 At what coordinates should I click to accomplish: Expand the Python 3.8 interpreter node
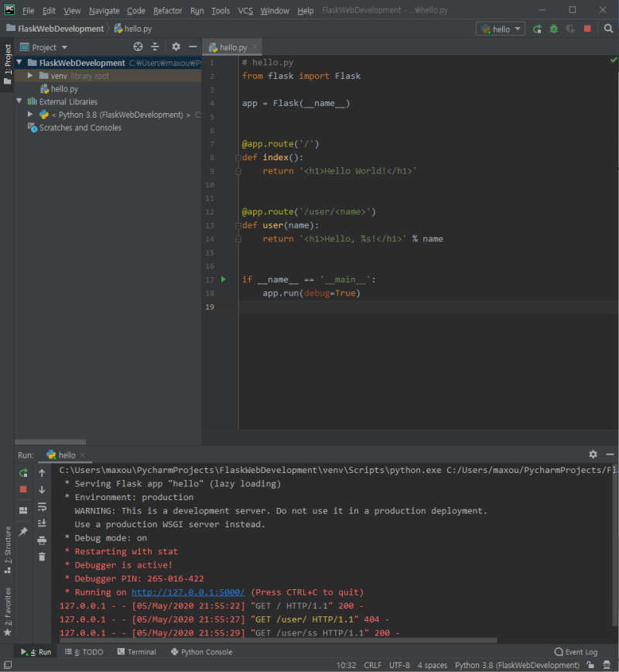click(30, 114)
